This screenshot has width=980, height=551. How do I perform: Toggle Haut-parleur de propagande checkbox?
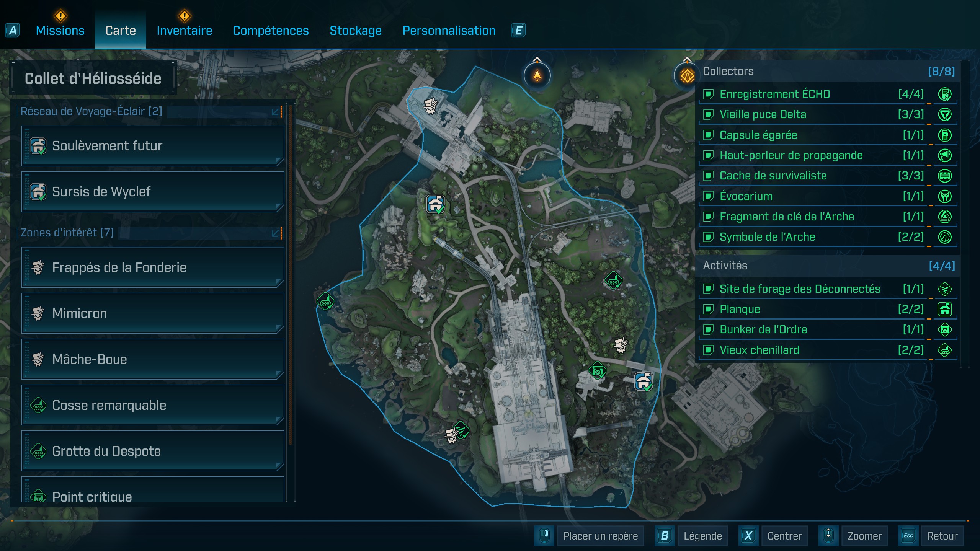click(x=709, y=155)
